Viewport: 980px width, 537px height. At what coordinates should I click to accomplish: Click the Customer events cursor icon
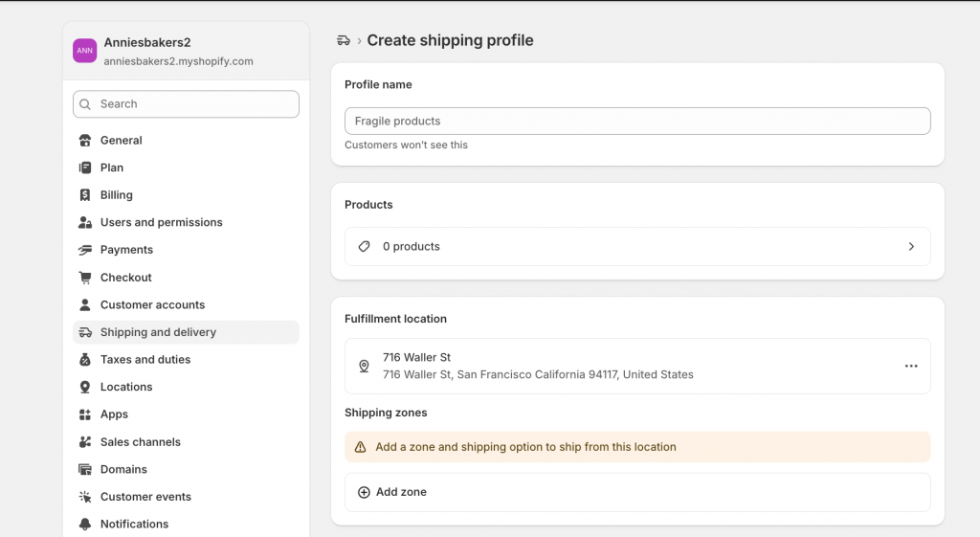tap(85, 497)
